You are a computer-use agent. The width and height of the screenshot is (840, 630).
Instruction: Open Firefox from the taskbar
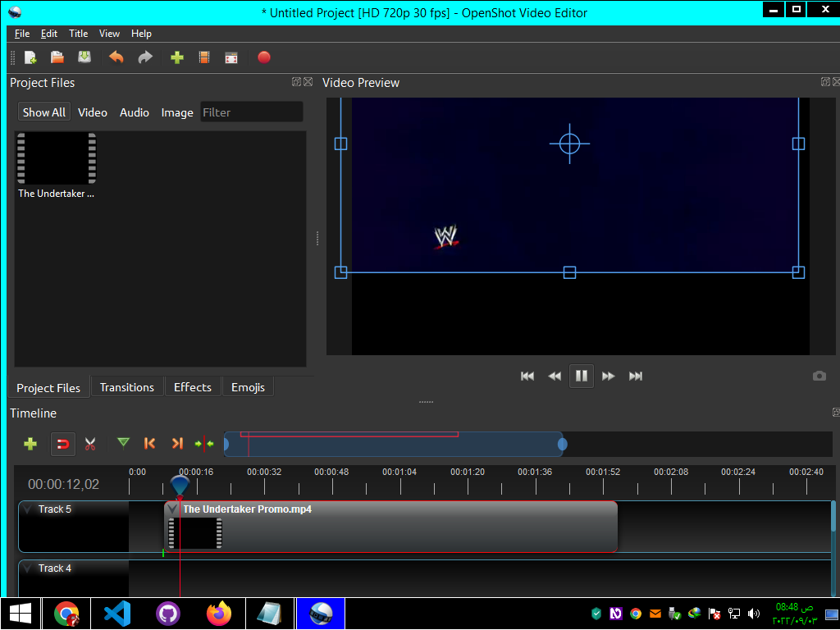[218, 614]
